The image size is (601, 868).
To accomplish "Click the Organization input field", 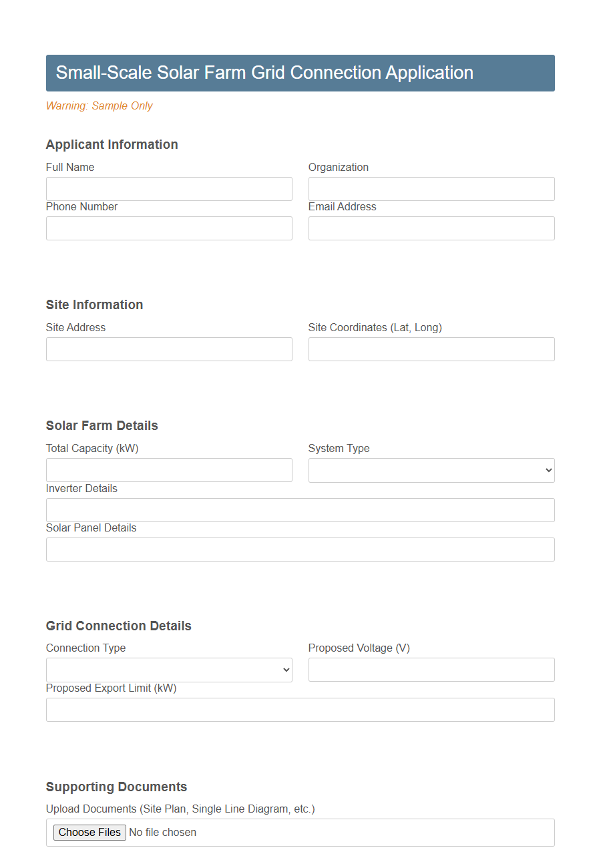I will pos(431,189).
